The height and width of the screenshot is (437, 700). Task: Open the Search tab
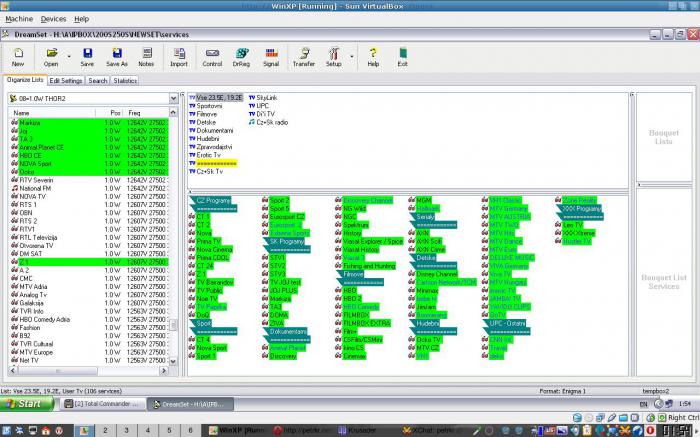point(98,81)
